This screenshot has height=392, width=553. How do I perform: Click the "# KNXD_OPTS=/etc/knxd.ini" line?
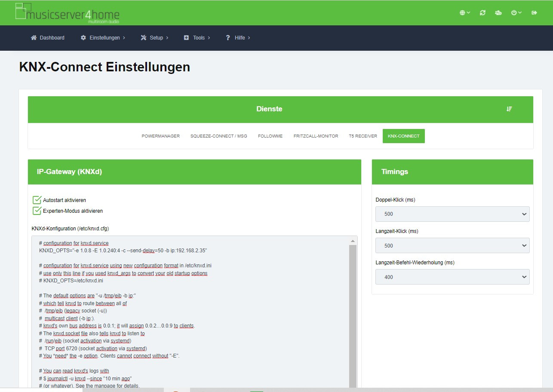[71, 281]
